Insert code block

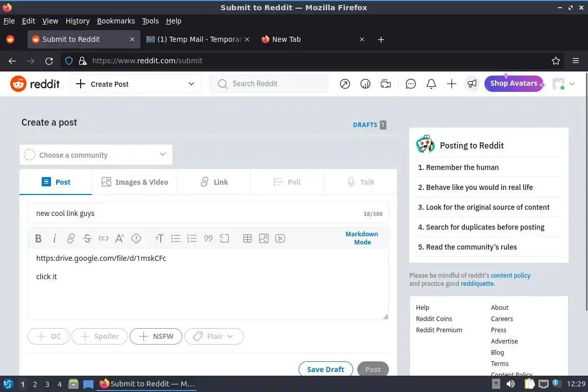tap(224, 238)
